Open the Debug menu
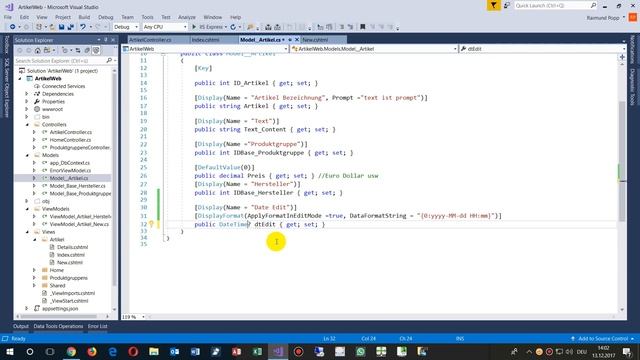Screen dimensions: 640x360 pos(105,17)
